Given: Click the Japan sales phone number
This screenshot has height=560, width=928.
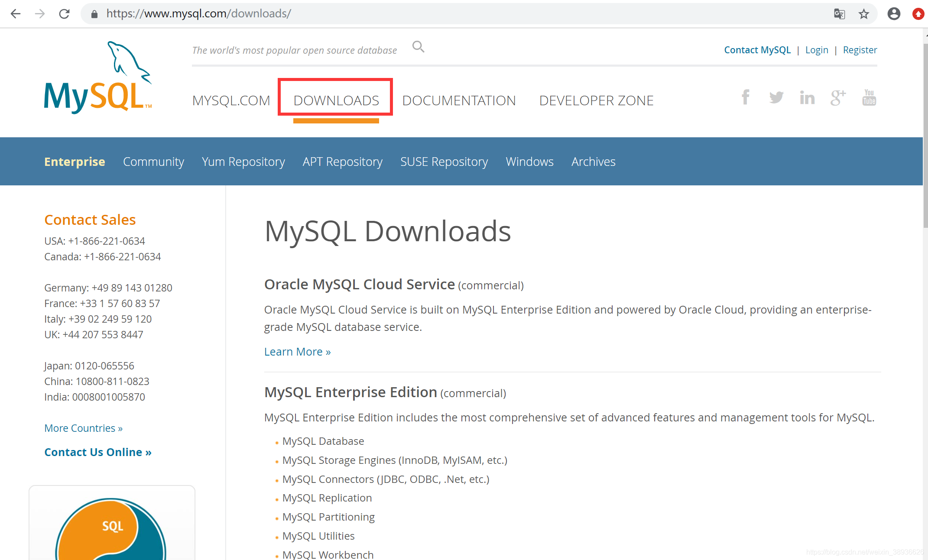Looking at the screenshot, I should [x=104, y=366].
